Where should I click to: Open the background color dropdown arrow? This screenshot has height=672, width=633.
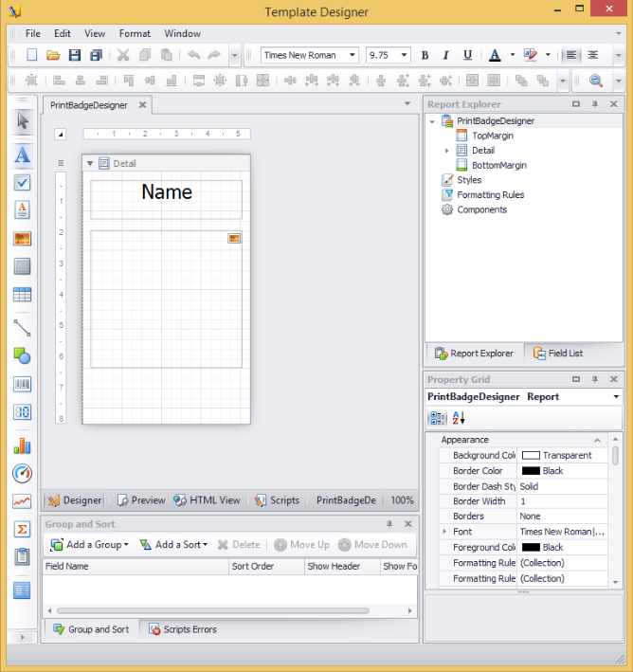coord(548,55)
